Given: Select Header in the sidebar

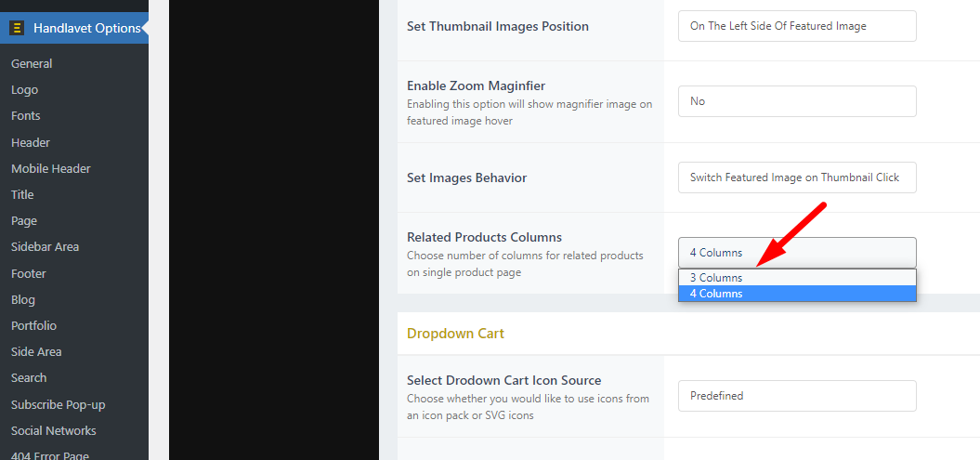Looking at the screenshot, I should (30, 142).
